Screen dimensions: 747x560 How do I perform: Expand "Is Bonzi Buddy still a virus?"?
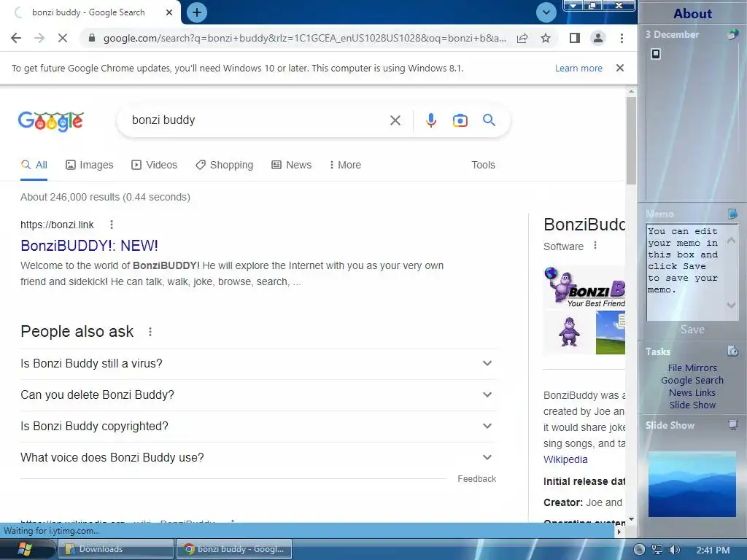click(258, 363)
